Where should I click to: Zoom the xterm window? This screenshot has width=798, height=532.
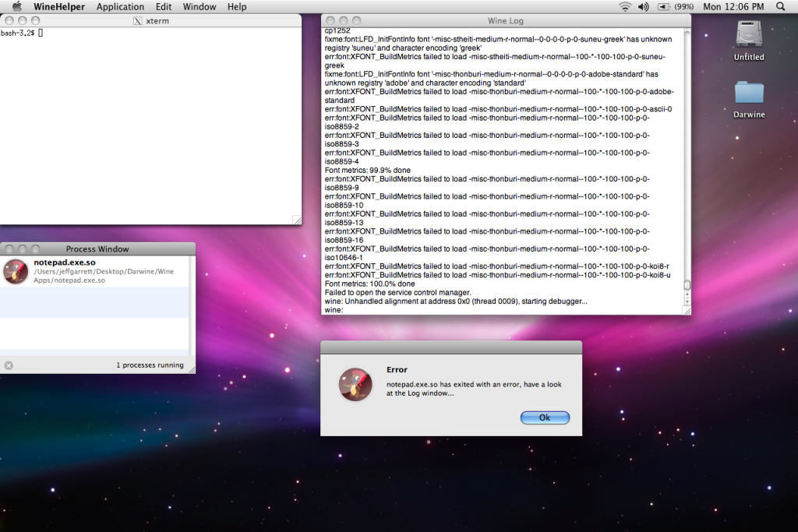35,21
